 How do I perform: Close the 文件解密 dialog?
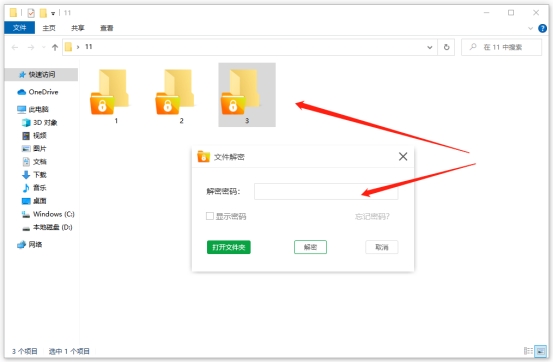(x=403, y=156)
